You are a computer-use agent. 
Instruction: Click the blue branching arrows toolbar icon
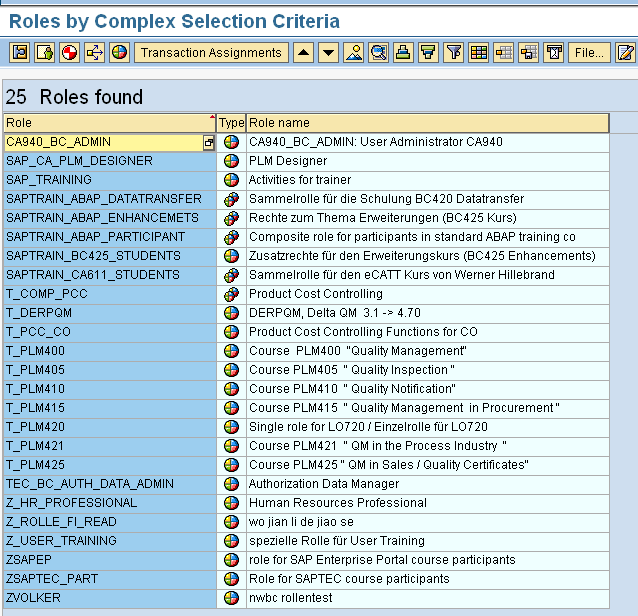click(x=94, y=52)
